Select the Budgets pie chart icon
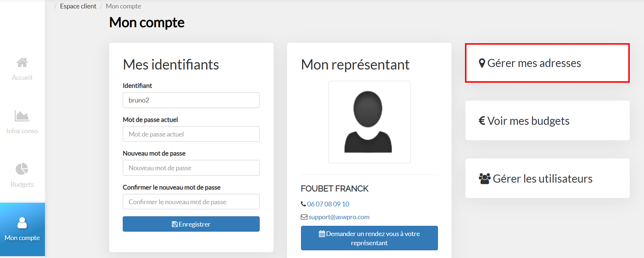 [x=22, y=169]
